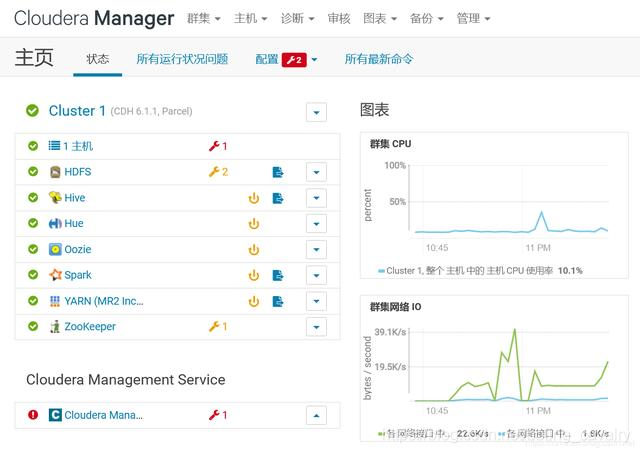Open the 诊断 menu in the top bar
Viewport: 640px width, 453px height.
pos(298,18)
